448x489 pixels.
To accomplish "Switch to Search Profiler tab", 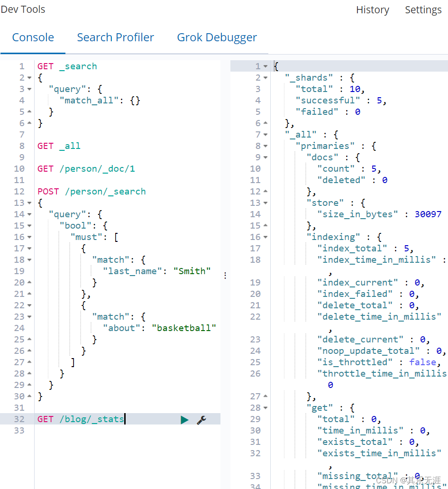I will (115, 37).
